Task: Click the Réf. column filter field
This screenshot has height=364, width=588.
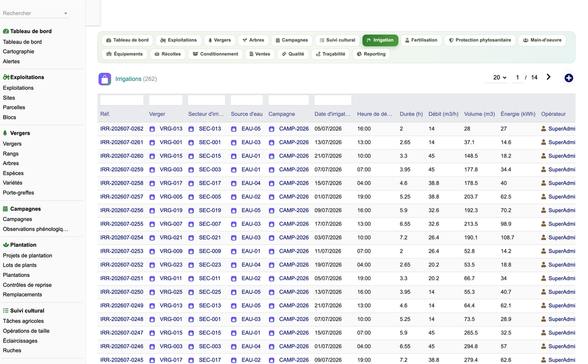Action: pos(122,100)
